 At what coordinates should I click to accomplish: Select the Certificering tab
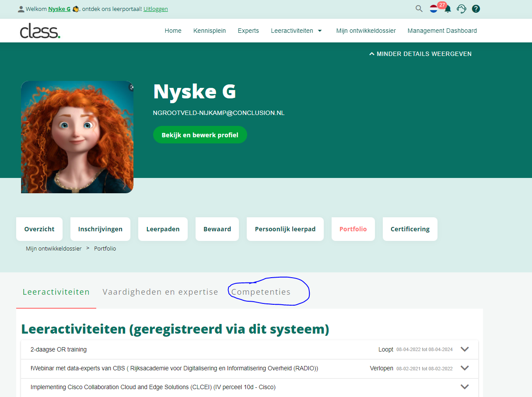coord(409,229)
